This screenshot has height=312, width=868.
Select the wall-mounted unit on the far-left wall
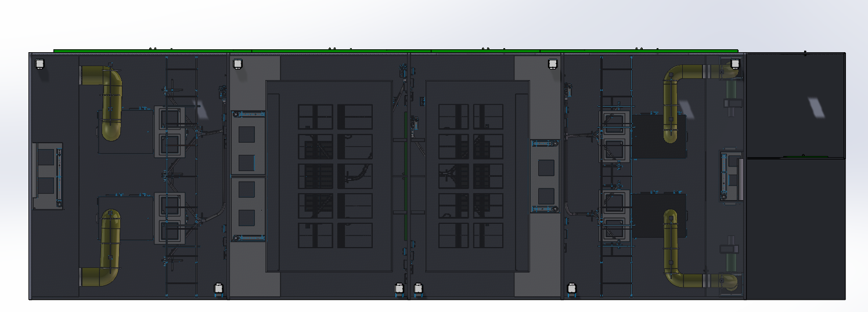coord(47,176)
